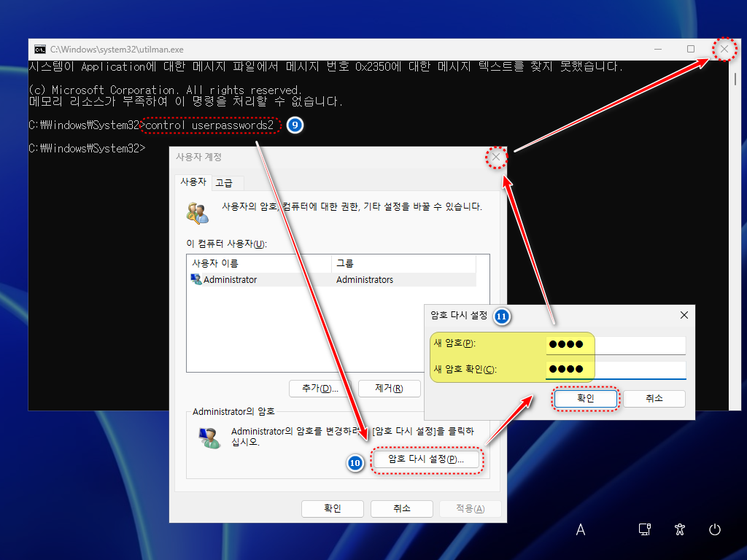The image size is (747, 560).
Task: Click the 제거(R) button
Action: coord(389,389)
